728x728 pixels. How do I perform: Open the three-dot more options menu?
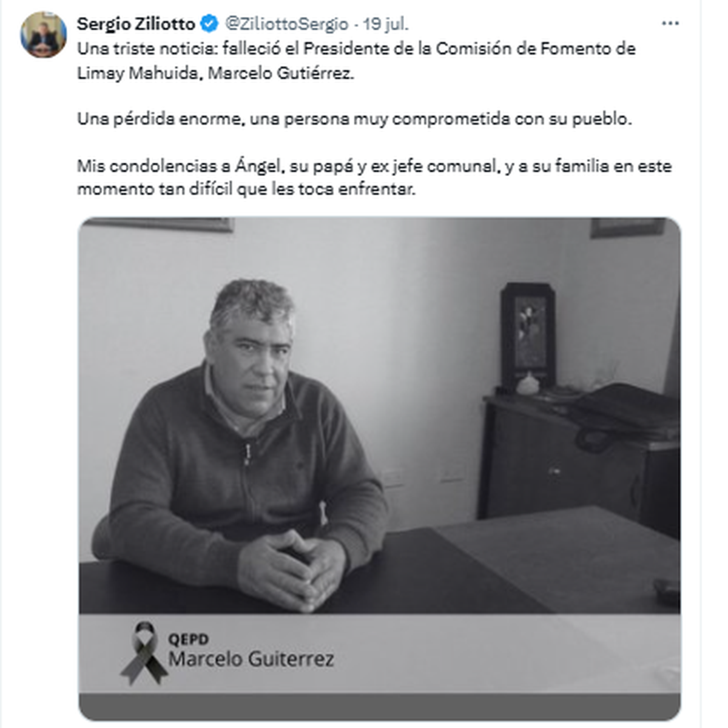tap(670, 24)
